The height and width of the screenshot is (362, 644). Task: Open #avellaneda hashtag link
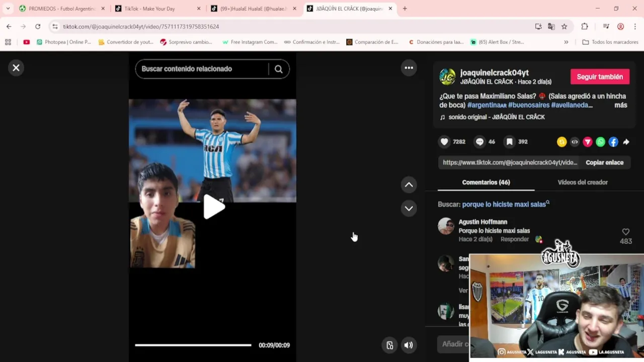tap(572, 105)
